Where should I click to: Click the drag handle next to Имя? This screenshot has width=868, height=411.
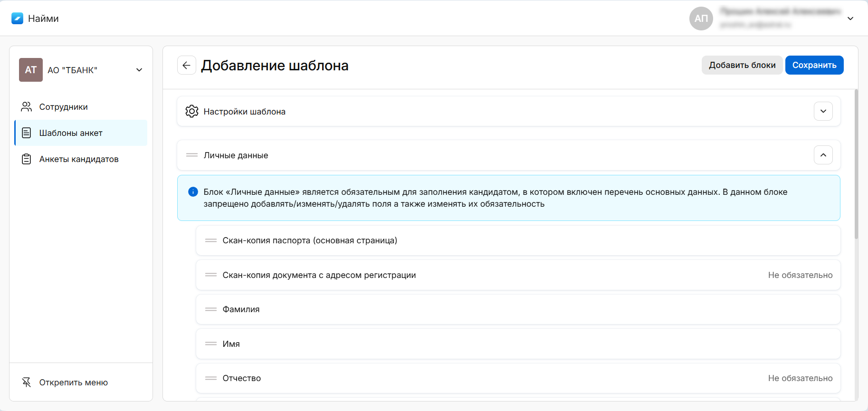coord(211,344)
